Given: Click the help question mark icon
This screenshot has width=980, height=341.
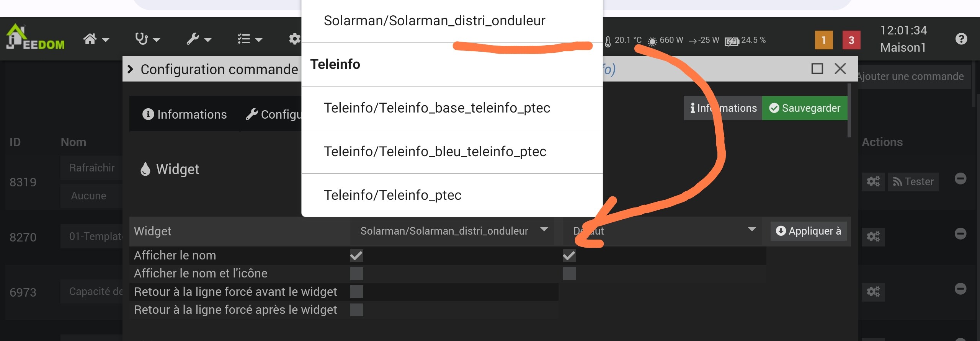Looking at the screenshot, I should click(961, 39).
